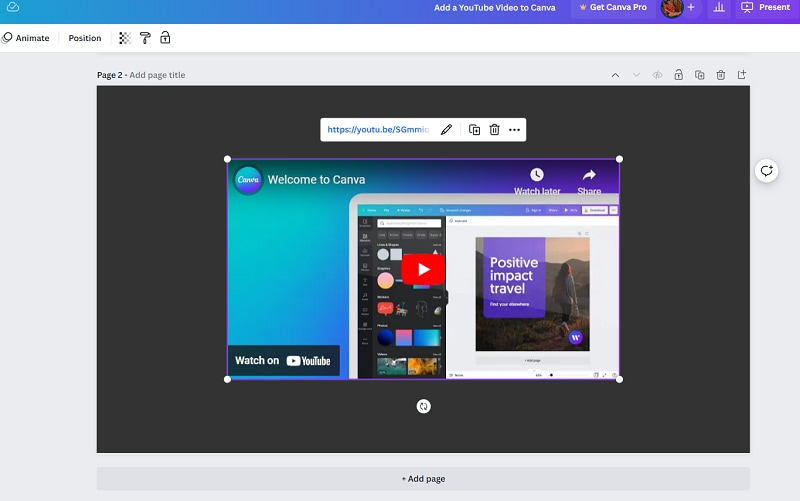Click the trash icon in floating toolbar
Viewport: 800px width, 501px height.
point(494,130)
